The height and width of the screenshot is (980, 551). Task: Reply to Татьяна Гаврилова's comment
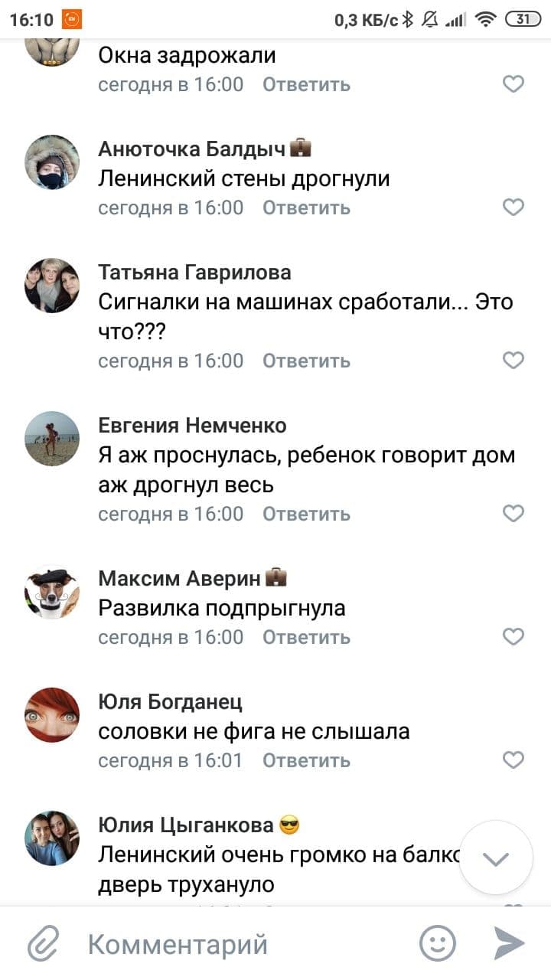point(306,361)
